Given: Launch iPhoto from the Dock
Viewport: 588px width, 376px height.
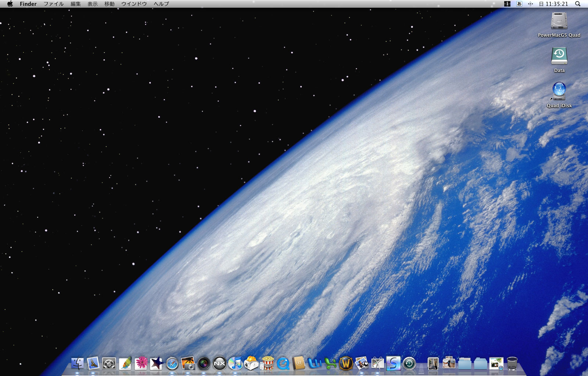Looking at the screenshot, I should tap(188, 364).
